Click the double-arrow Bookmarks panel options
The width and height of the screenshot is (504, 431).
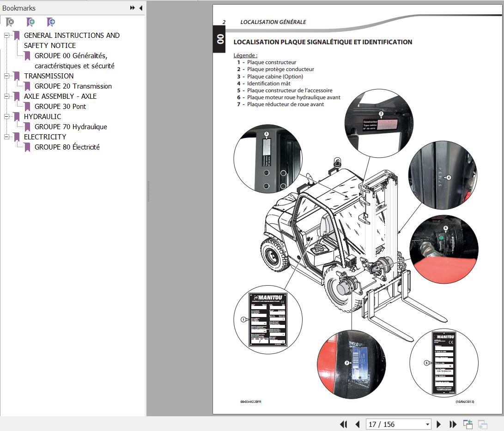tap(133, 8)
